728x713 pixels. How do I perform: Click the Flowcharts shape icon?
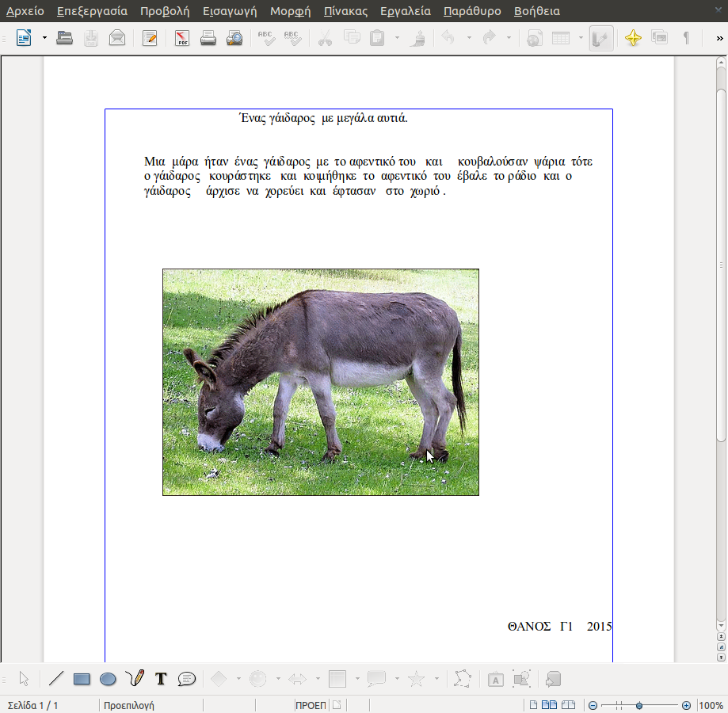pyautogui.click(x=337, y=679)
